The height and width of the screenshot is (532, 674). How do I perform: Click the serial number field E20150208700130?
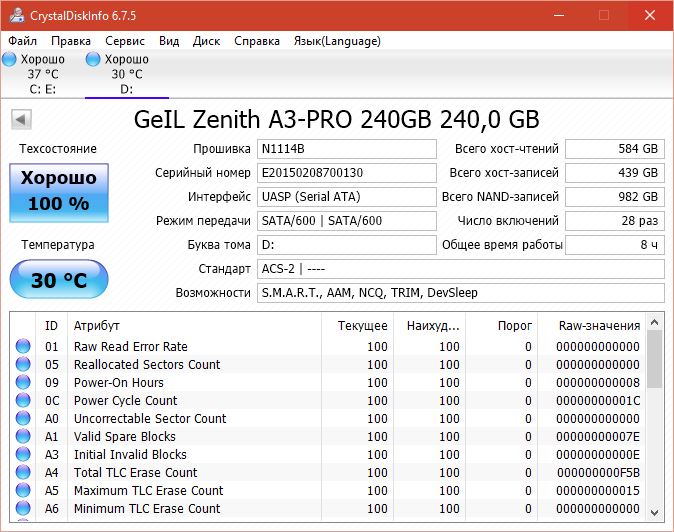(346, 173)
